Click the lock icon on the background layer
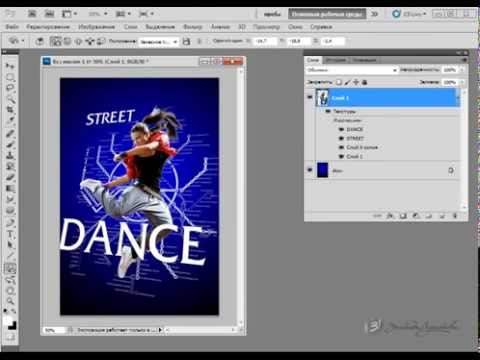This screenshot has height=360, width=480. point(451,171)
